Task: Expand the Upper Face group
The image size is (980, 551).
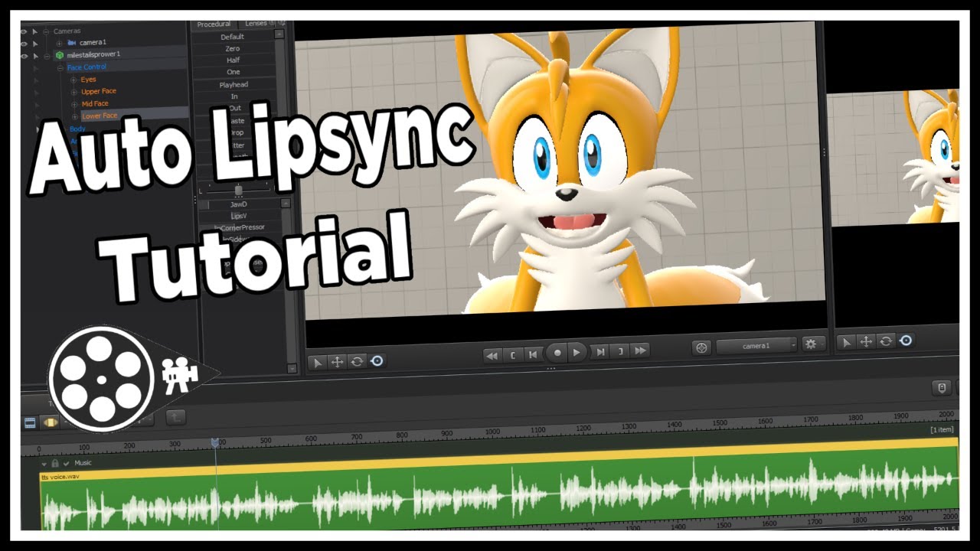Action: [73, 92]
